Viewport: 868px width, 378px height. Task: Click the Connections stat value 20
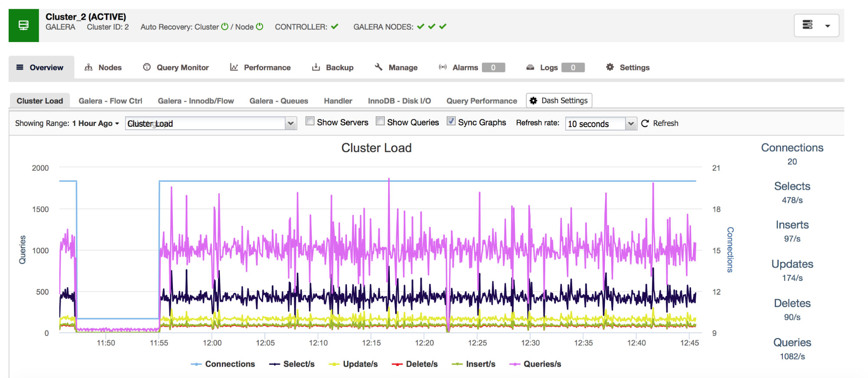tap(792, 161)
